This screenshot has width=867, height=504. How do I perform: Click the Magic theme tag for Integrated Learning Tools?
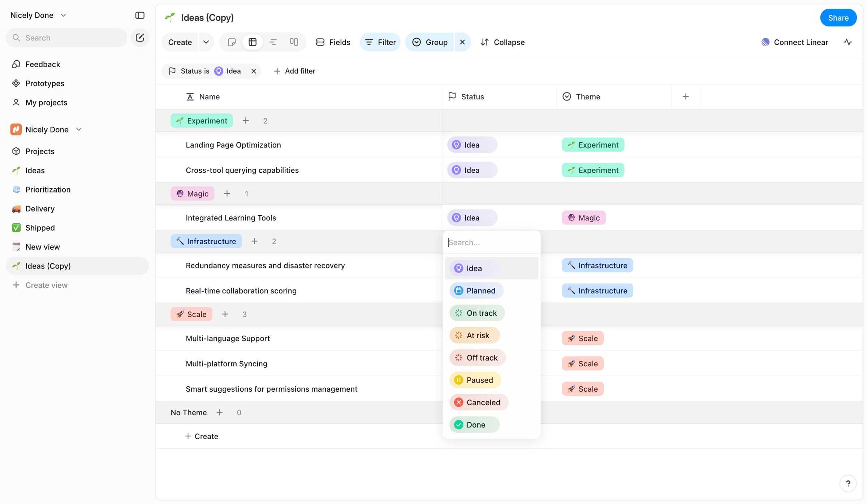tap(584, 218)
